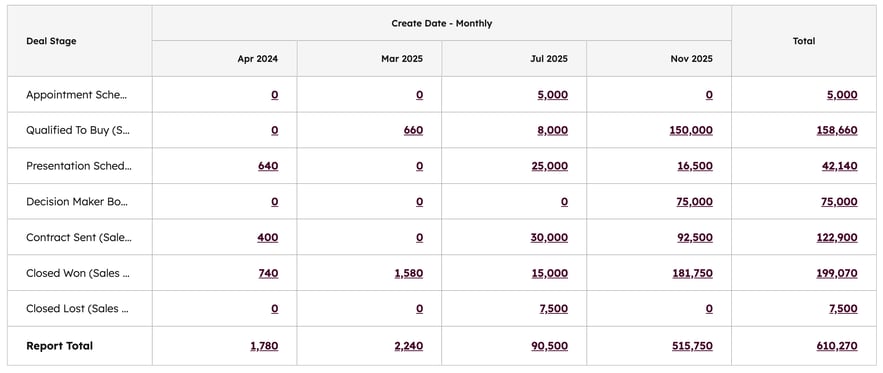
Task: Open Qualified To Buy total 158,660
Action: pos(837,130)
